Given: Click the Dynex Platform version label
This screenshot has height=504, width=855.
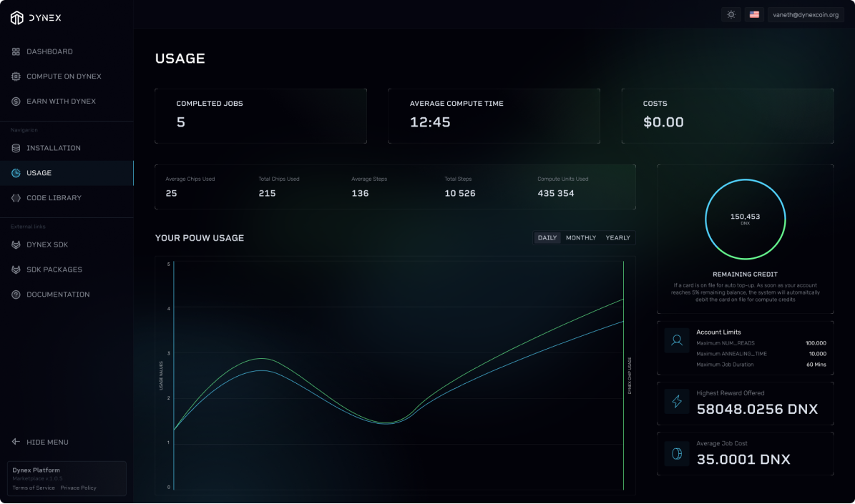Looking at the screenshot, I should pos(38,479).
